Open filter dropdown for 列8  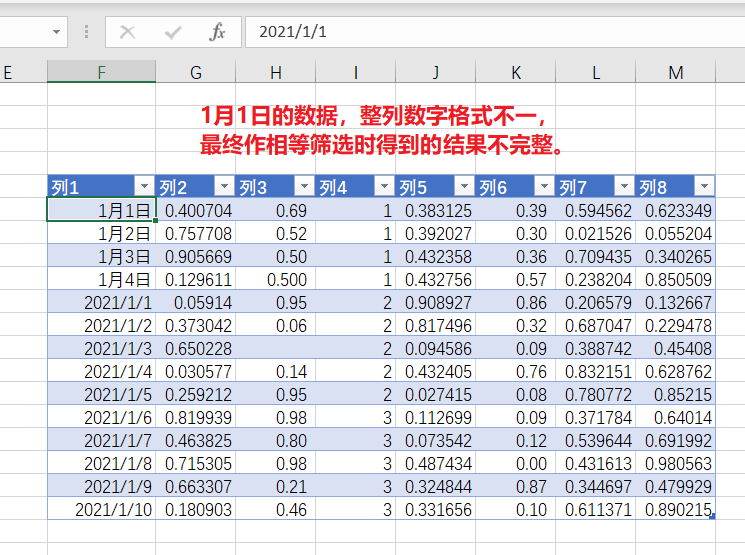(x=704, y=186)
